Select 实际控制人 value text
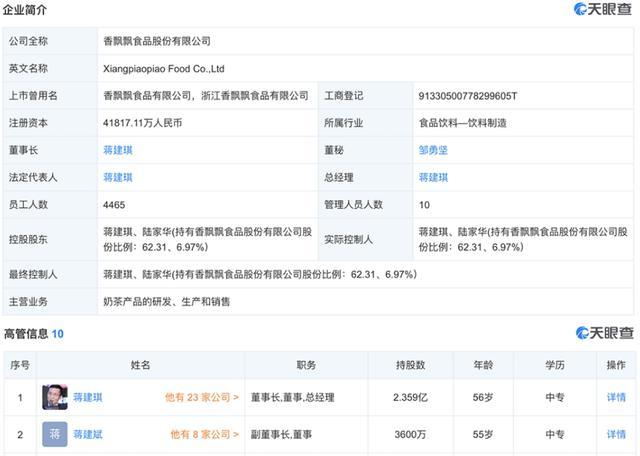Screen dimensions: 640x456 coord(523,239)
